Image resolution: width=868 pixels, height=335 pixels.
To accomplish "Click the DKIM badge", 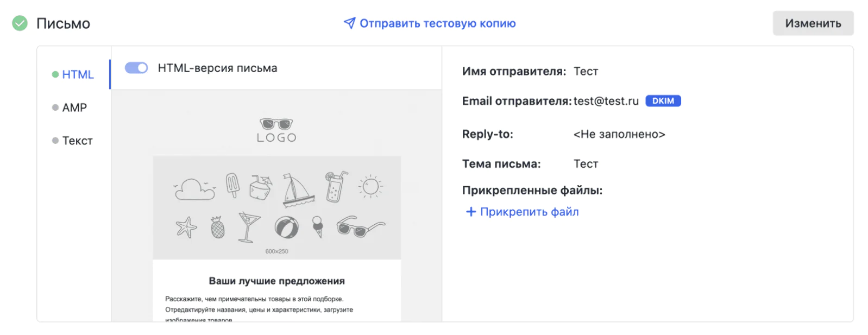I will click(663, 101).
